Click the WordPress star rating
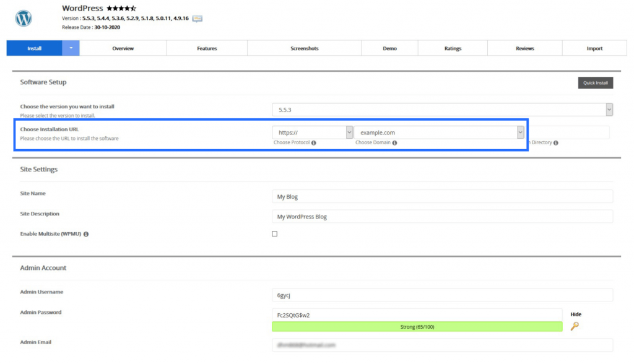Viewport: 634px width, 364px height. point(121,9)
